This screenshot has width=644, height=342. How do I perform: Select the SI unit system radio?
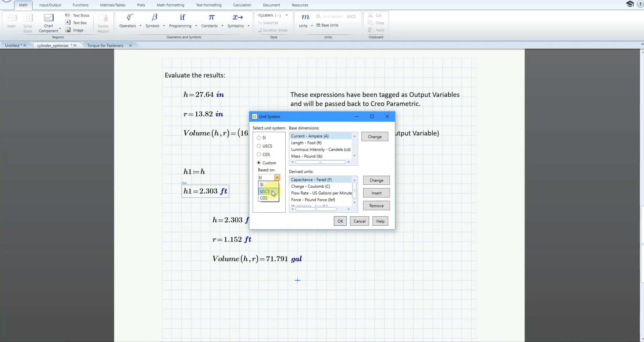(x=259, y=138)
